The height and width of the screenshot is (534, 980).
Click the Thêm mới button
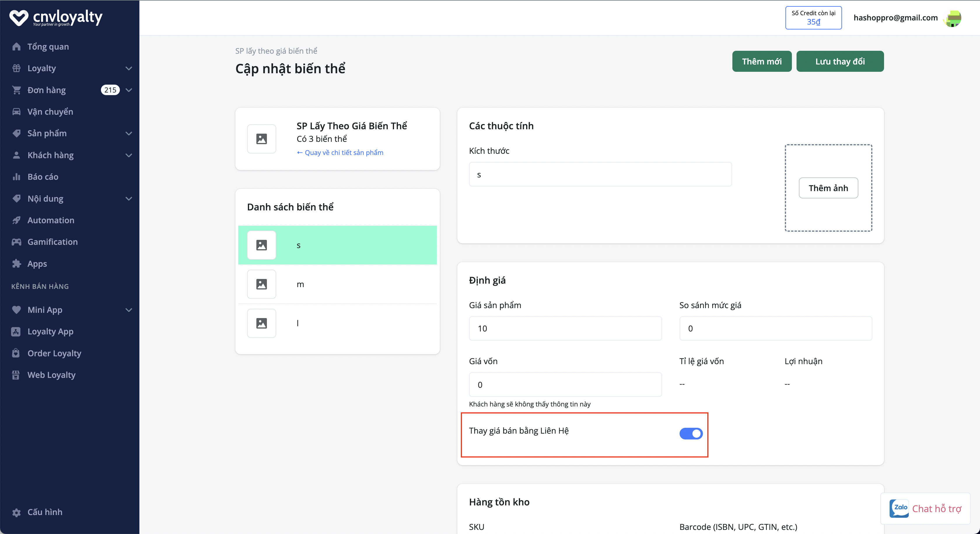tap(762, 61)
